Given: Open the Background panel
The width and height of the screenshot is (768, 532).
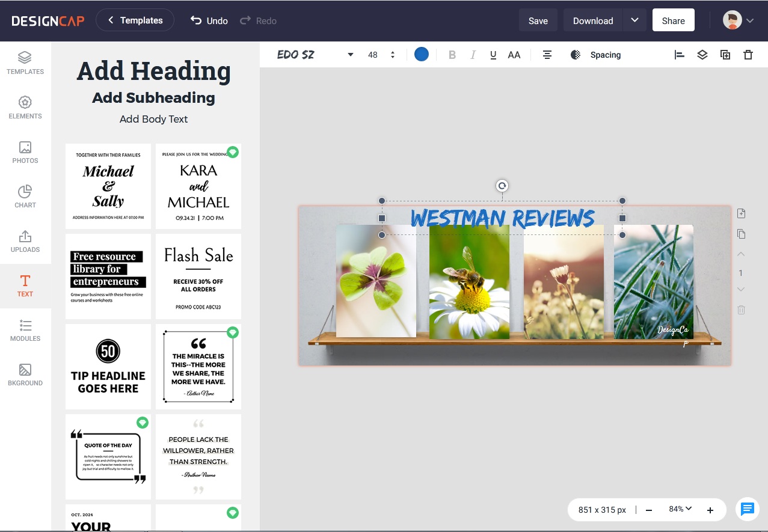Looking at the screenshot, I should coord(25,374).
